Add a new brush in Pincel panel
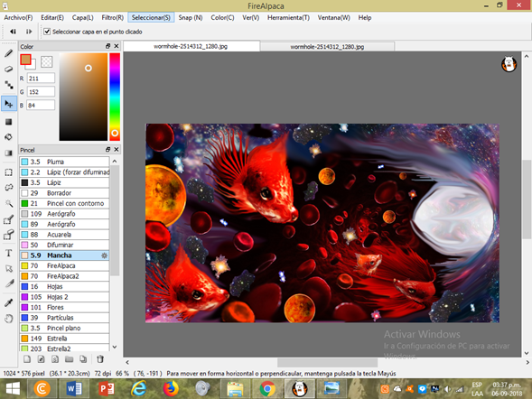Image resolution: width=532 pixels, height=399 pixels. pyautogui.click(x=27, y=359)
